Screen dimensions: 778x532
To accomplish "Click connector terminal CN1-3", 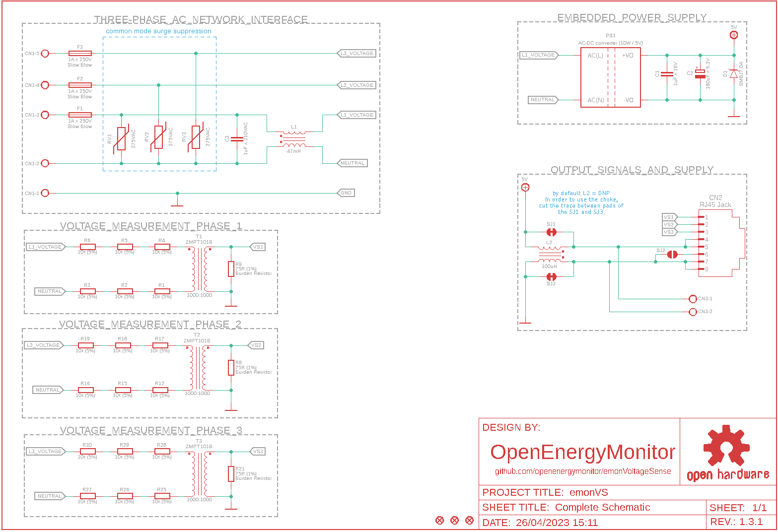I will 45,115.
